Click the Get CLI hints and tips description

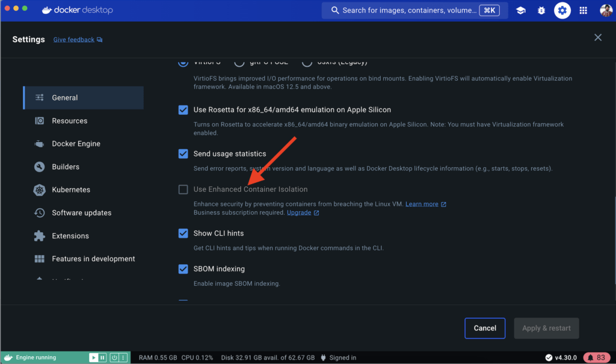289,248
